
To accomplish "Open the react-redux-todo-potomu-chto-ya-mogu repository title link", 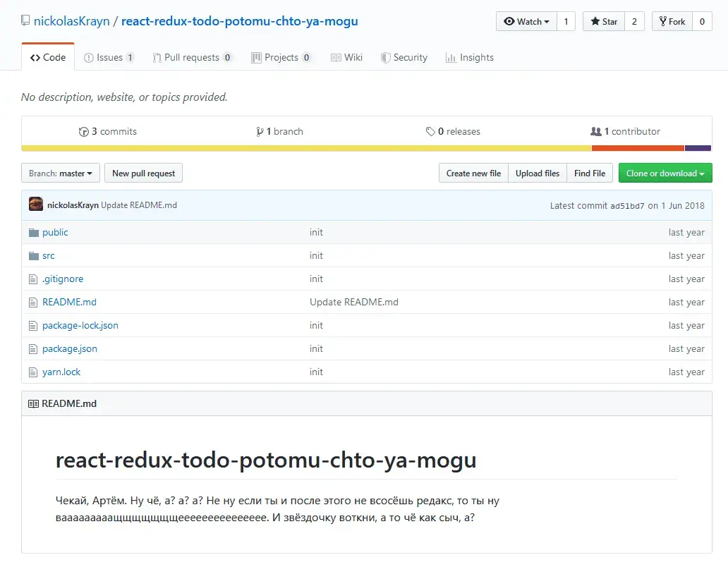I will tap(240, 21).
